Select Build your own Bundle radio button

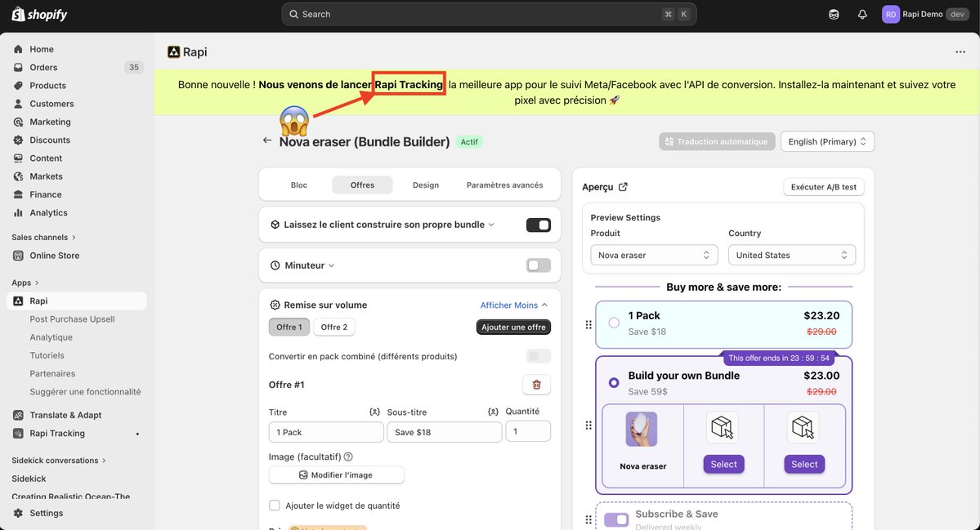coord(614,383)
